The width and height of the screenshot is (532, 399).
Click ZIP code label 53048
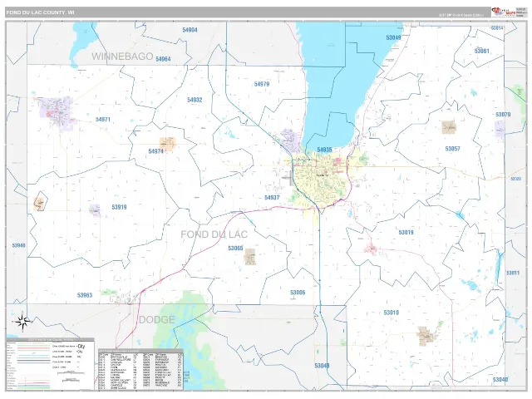coord(322,366)
